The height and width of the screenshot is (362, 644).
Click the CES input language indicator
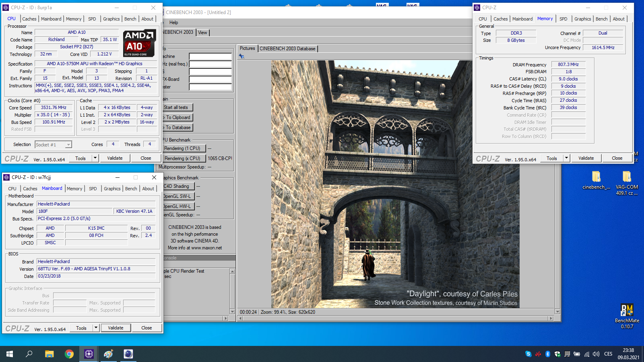(608, 354)
